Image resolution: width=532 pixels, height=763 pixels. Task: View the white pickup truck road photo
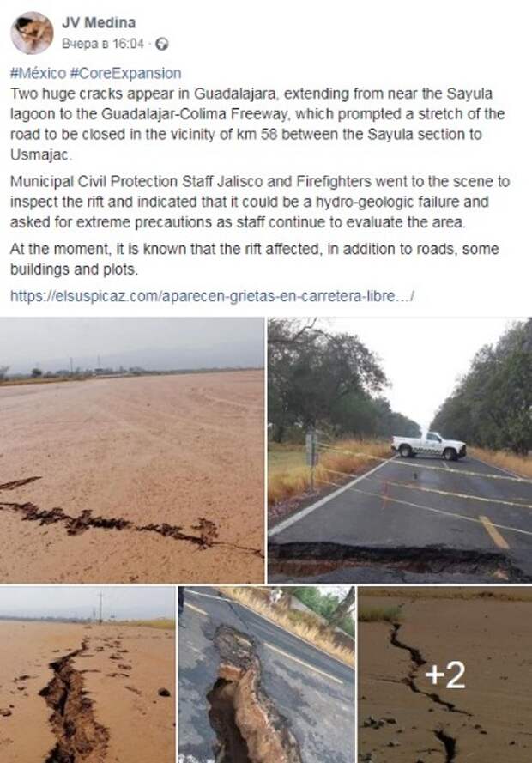tap(400, 450)
